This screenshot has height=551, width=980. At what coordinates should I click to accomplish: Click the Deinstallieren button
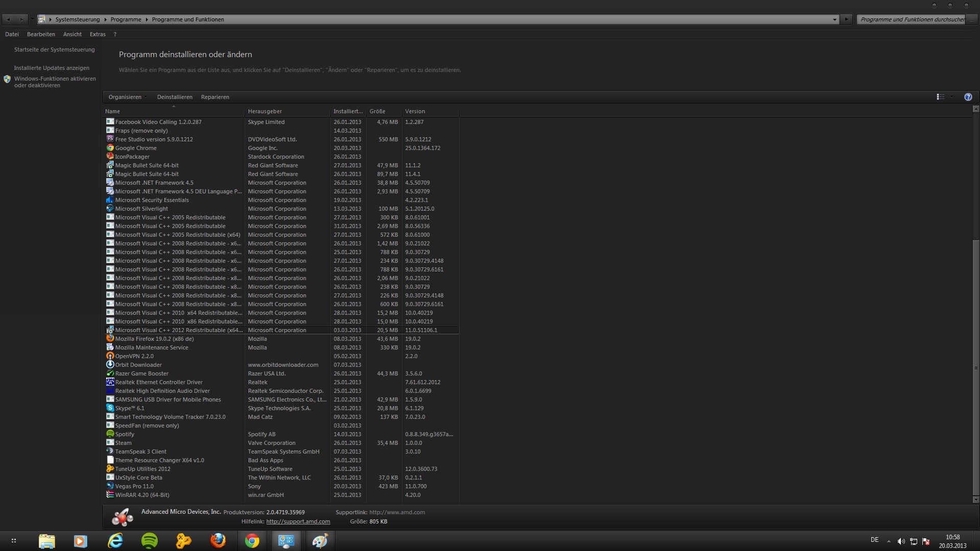175,97
